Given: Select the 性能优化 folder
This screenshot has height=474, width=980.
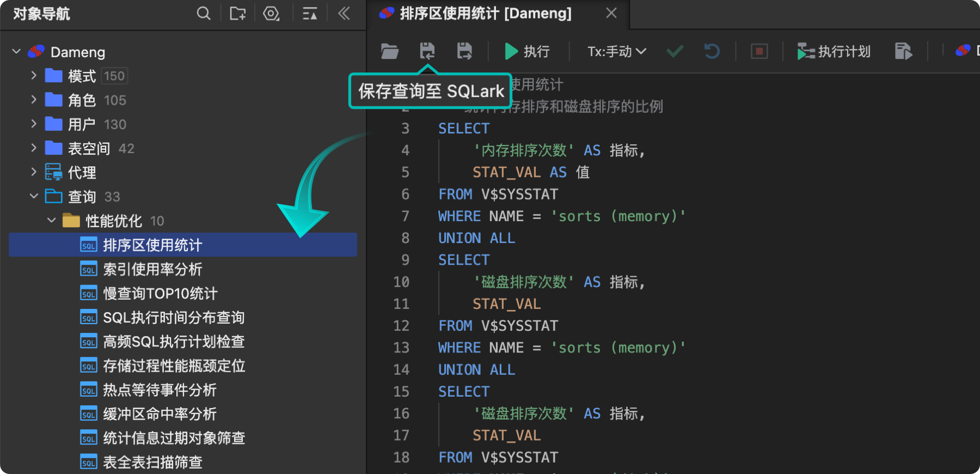Looking at the screenshot, I should (x=114, y=221).
